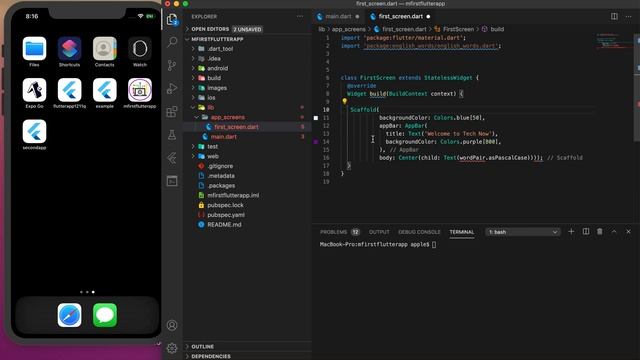
Task: Expand the images folder
Action: click(x=247, y=88)
